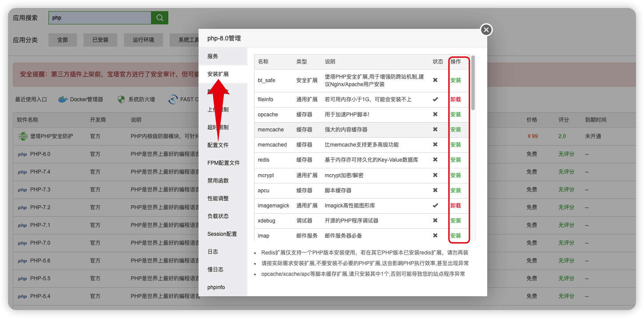Image resolution: width=644 pixels, height=318 pixels.
Task: Select the 全部 category filter
Action: tap(63, 40)
